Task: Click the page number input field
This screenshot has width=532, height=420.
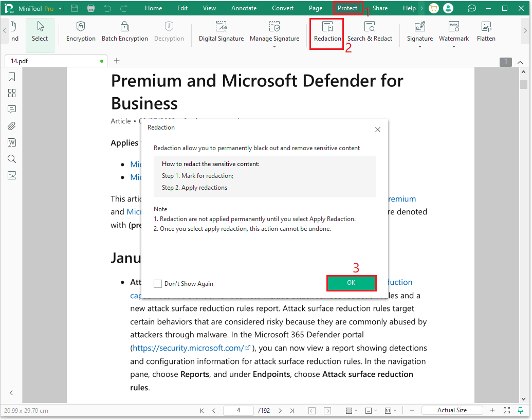Action: 238,410
